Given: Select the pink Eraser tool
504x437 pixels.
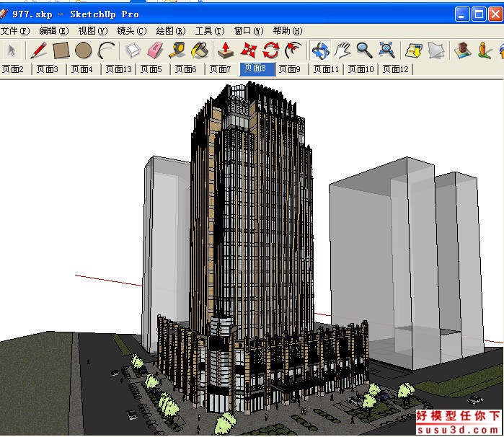Looking at the screenshot, I should point(155,50).
